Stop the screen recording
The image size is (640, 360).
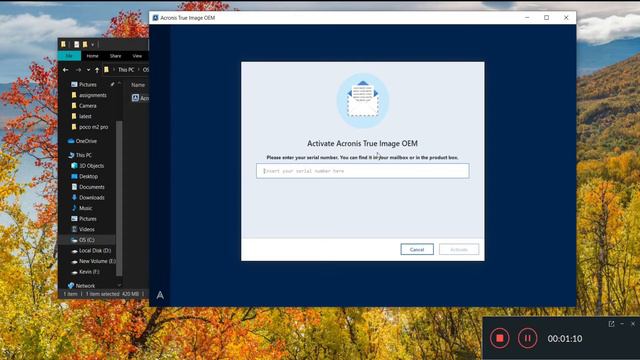[x=500, y=338]
